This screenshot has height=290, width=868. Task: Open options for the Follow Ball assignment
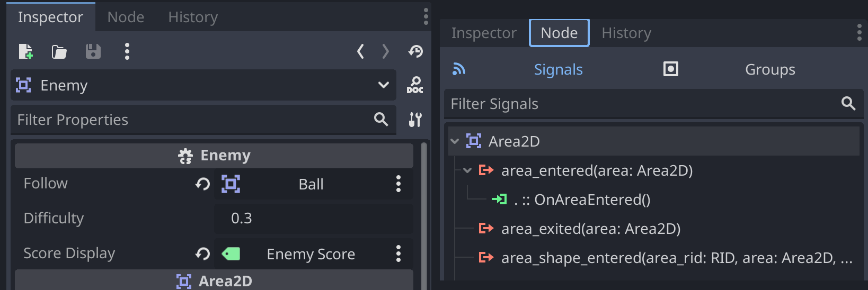click(398, 184)
